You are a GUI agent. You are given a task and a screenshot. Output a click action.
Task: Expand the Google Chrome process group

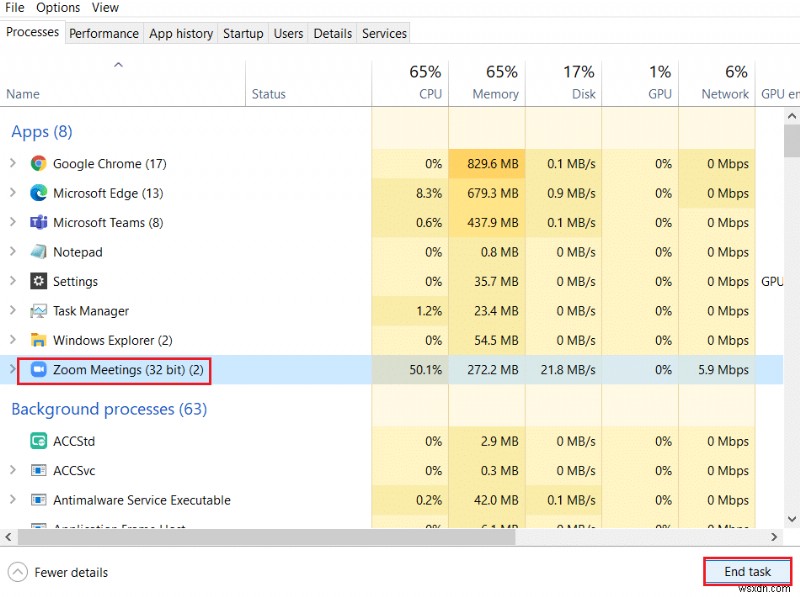(x=13, y=163)
